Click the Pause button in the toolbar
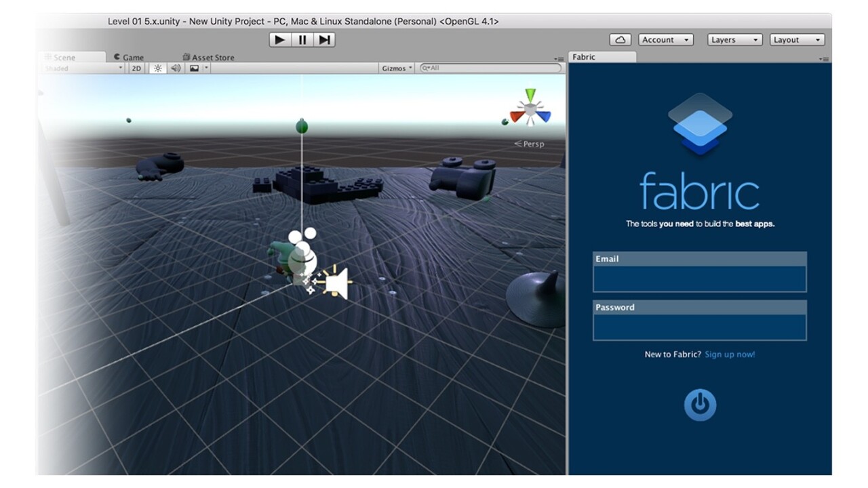Screen dimensions: 868x488 pyautogui.click(x=302, y=40)
